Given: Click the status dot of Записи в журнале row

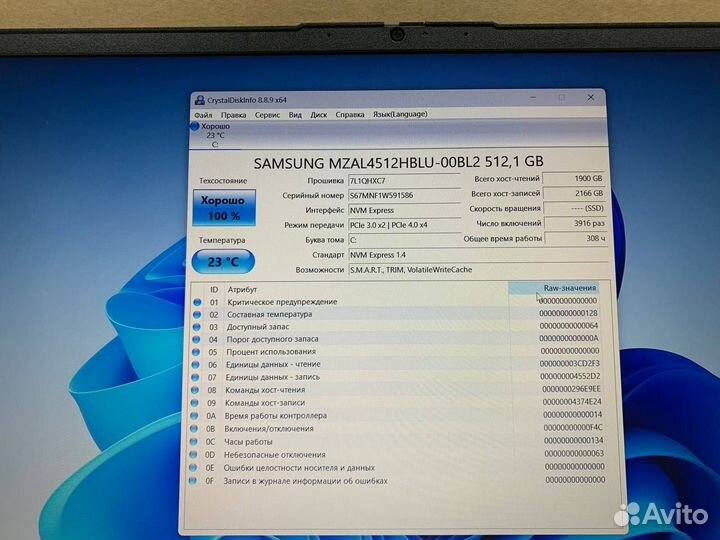Looking at the screenshot, I should [x=192, y=481].
